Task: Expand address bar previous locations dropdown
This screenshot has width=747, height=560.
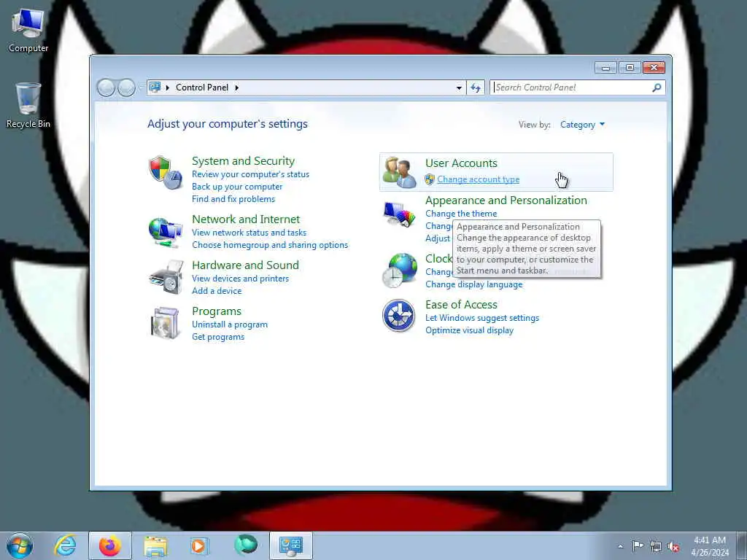Action: click(459, 87)
